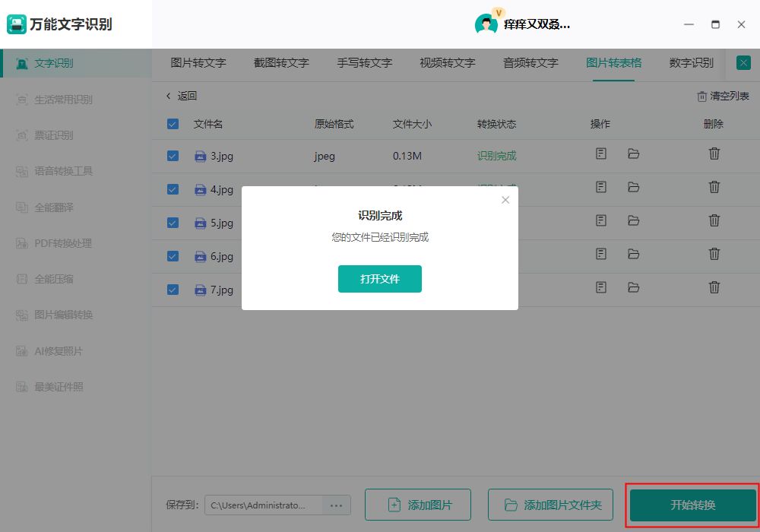760x532 pixels.
Task: Open 文字识别 in the sidebar
Action: 75,63
